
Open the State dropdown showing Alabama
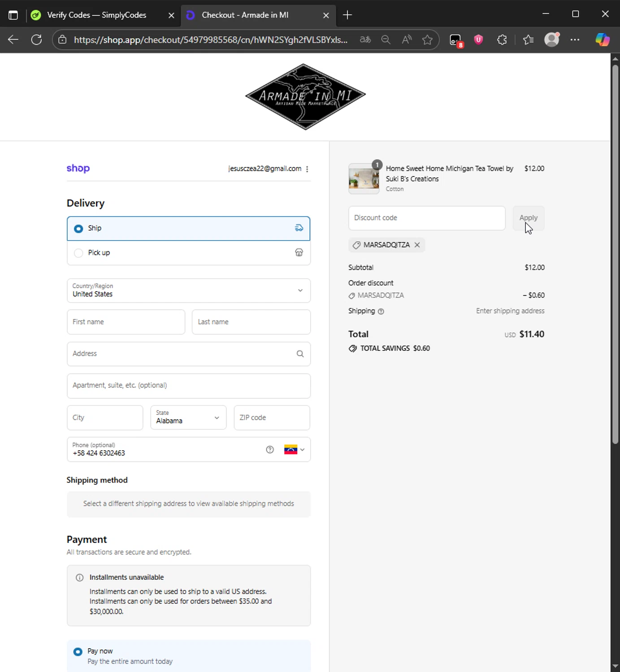[188, 418]
